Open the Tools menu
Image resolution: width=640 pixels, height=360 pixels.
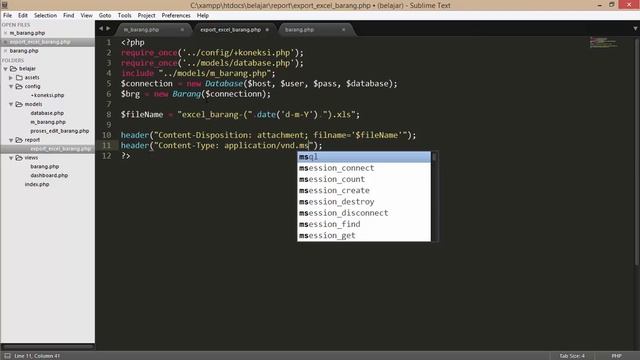pyautogui.click(x=124, y=16)
